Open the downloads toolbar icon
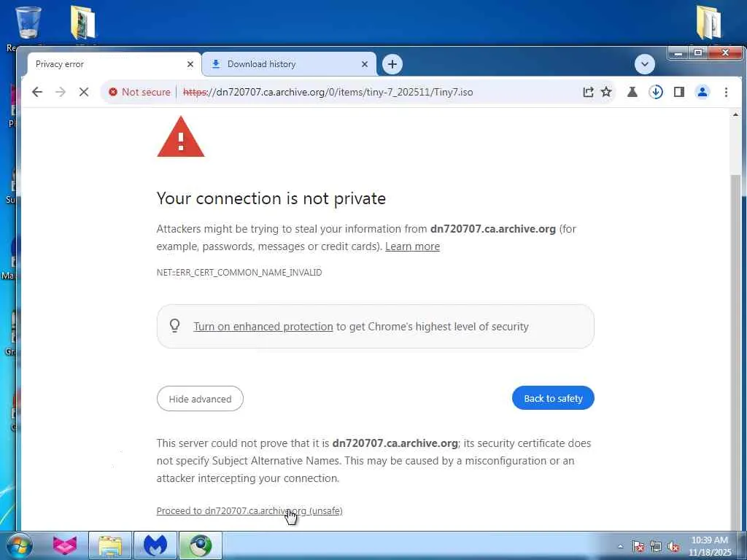 point(656,92)
